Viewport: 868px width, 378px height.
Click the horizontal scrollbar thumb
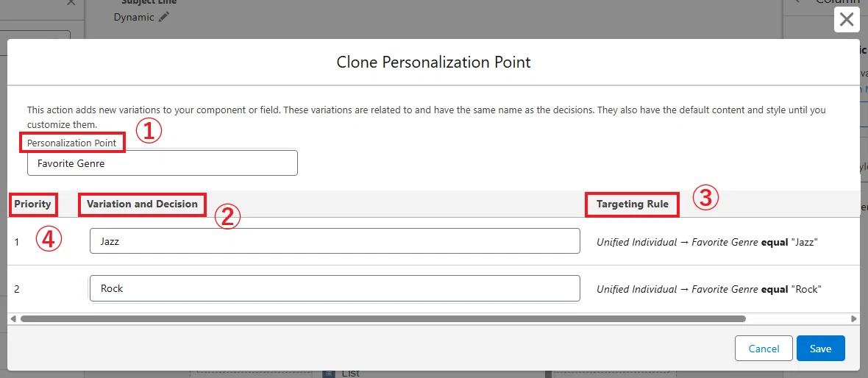pos(383,318)
